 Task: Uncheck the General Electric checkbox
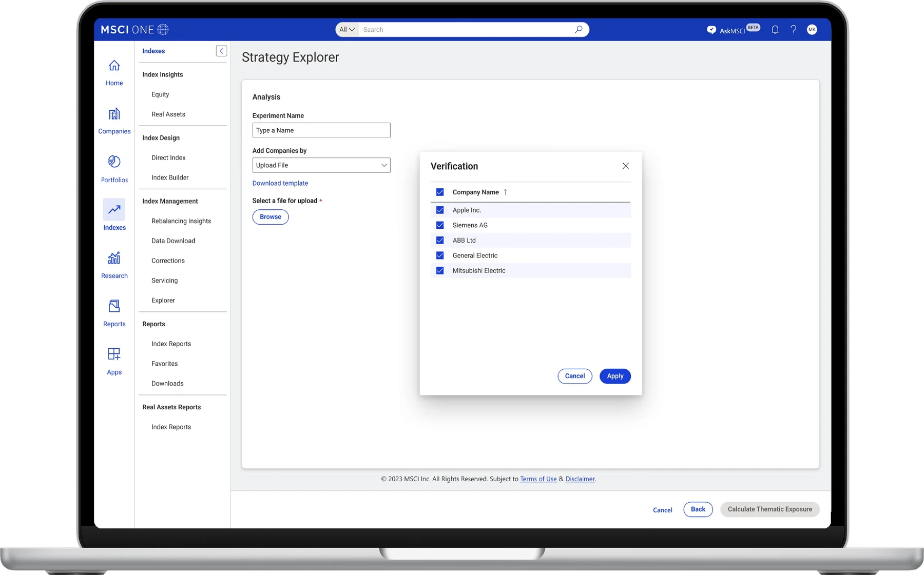(440, 255)
